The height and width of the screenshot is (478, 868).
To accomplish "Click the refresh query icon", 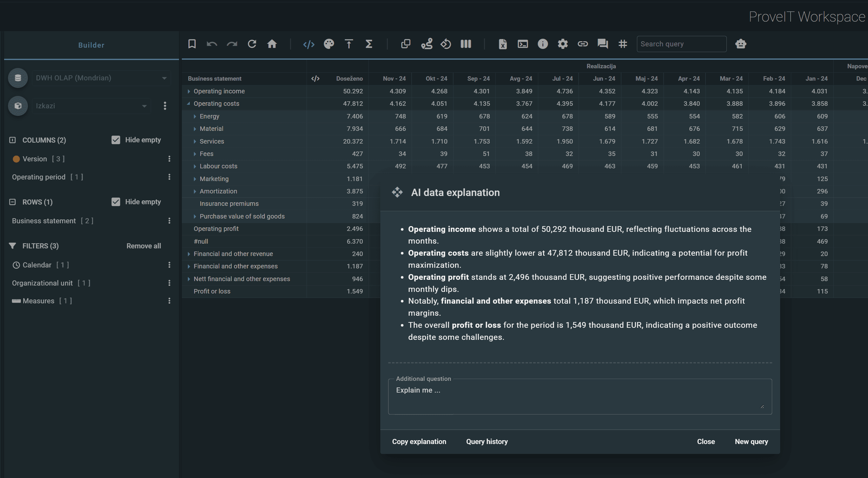I will [252, 44].
